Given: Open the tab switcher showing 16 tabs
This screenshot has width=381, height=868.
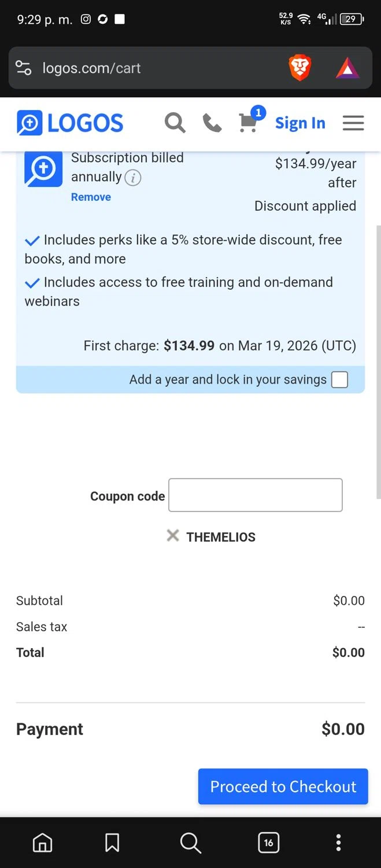Looking at the screenshot, I should click(268, 843).
